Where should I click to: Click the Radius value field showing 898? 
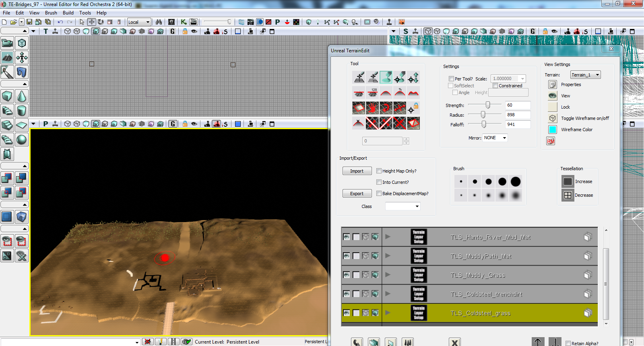coord(518,115)
